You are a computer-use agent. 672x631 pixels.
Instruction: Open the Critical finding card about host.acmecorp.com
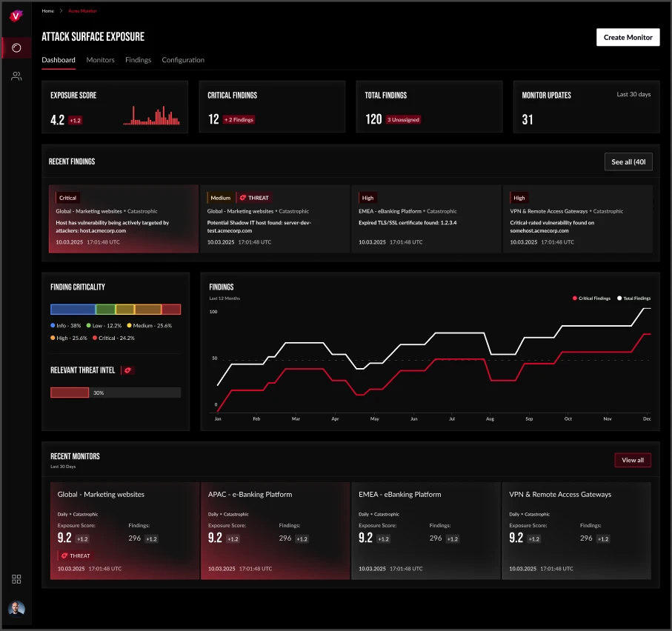coord(123,220)
